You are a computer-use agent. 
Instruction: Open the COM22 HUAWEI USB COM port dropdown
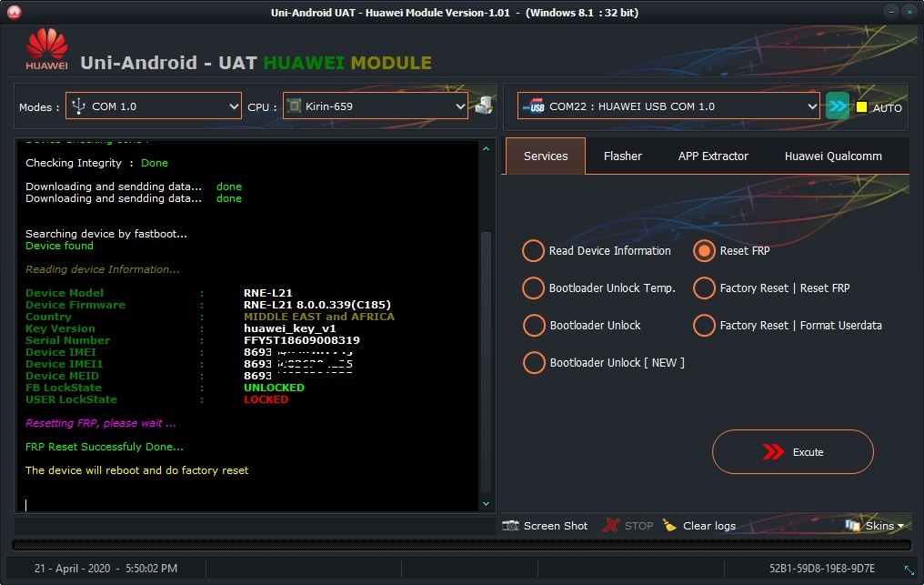point(668,106)
